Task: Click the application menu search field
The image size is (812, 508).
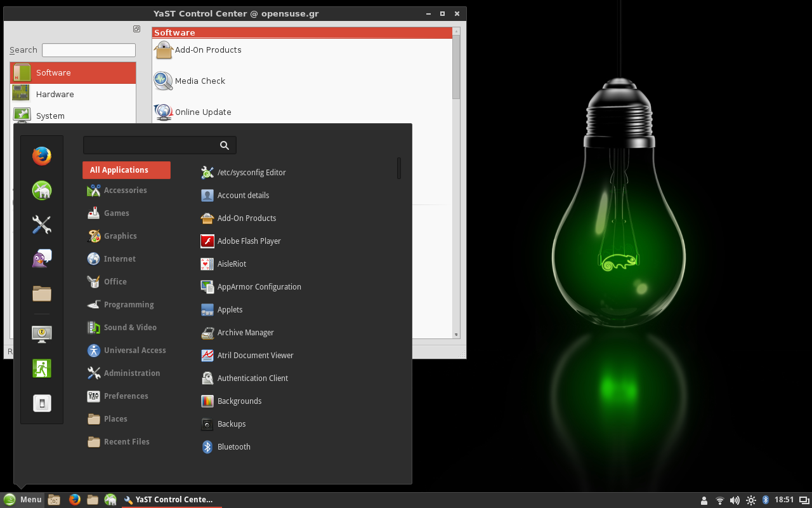Action: coord(152,145)
